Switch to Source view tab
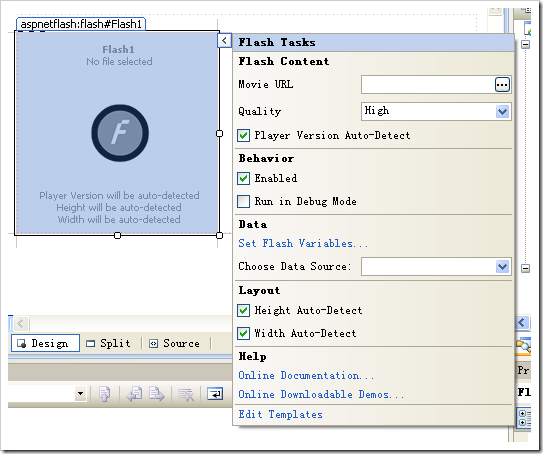The width and height of the screenshot is (543, 454). click(x=175, y=343)
